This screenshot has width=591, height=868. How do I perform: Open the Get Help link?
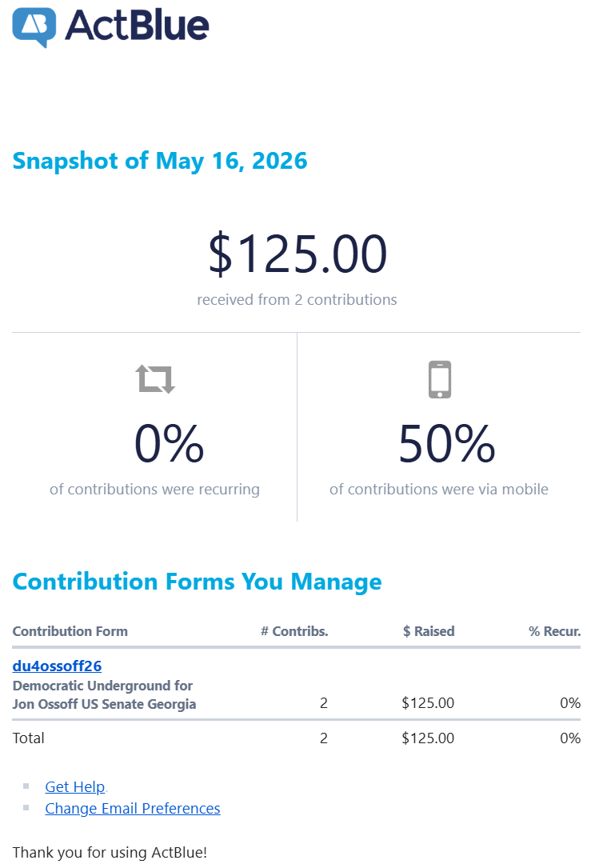click(x=74, y=786)
